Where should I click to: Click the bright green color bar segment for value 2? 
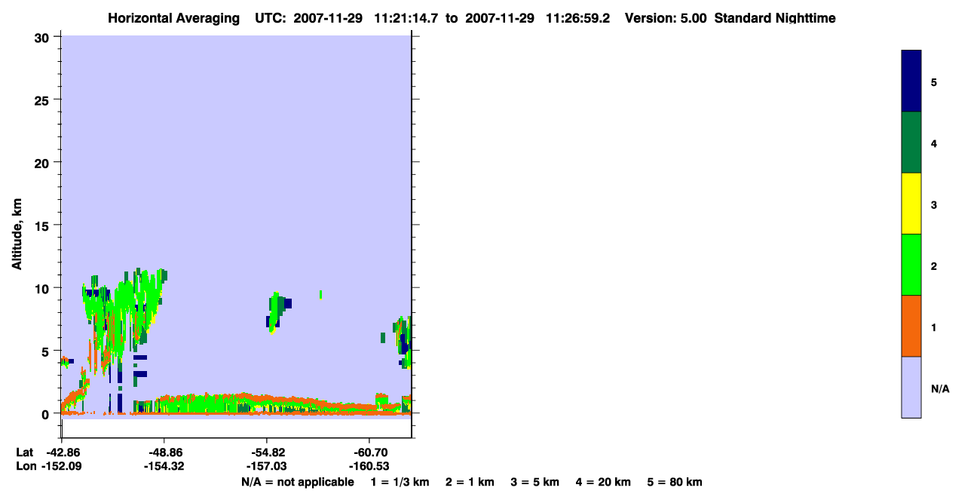[911, 265]
